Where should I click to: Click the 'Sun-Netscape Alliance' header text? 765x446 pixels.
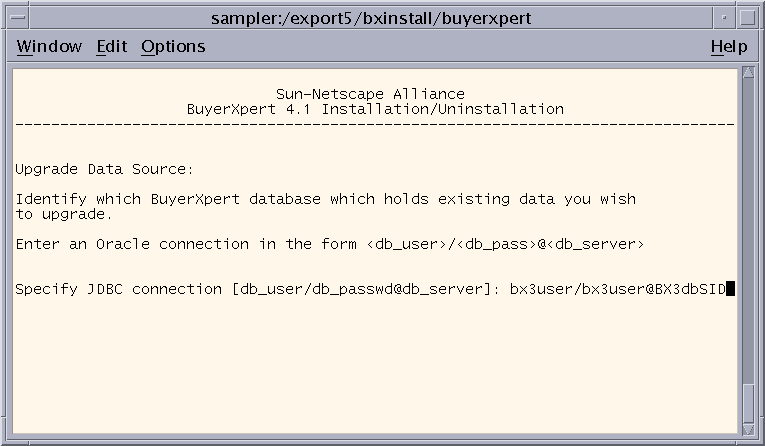pos(370,94)
